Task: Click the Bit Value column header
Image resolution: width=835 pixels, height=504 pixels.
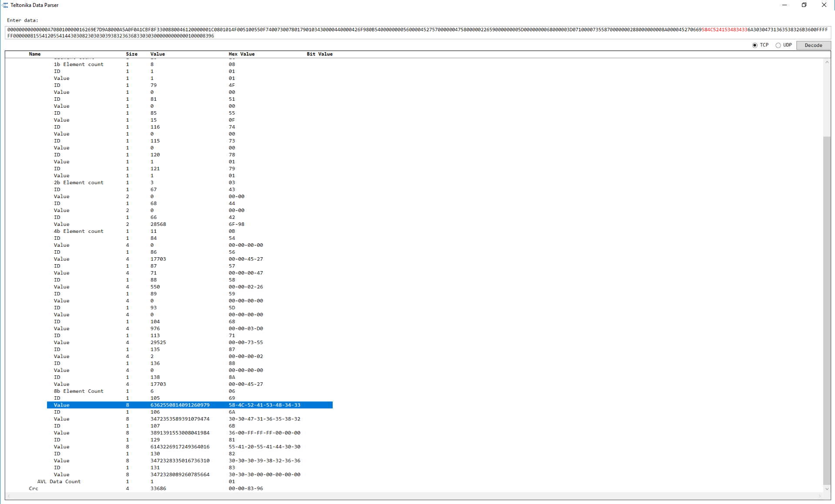Action: click(x=320, y=54)
